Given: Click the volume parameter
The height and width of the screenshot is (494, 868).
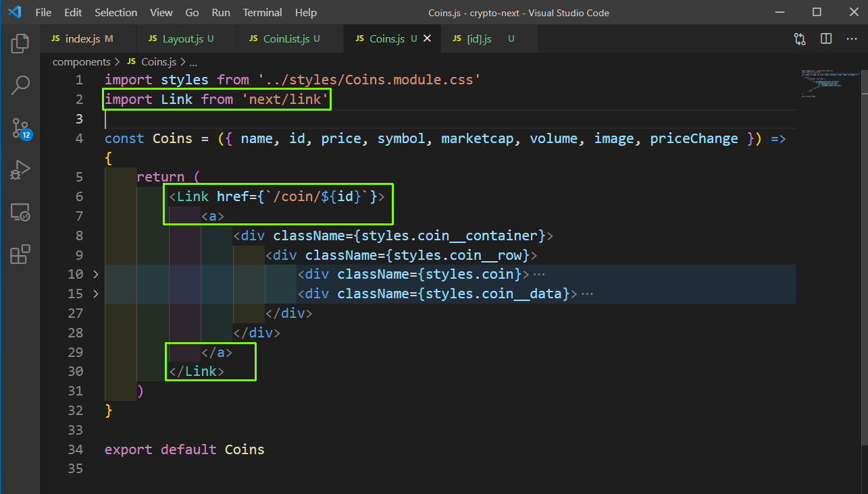Looking at the screenshot, I should [x=554, y=138].
